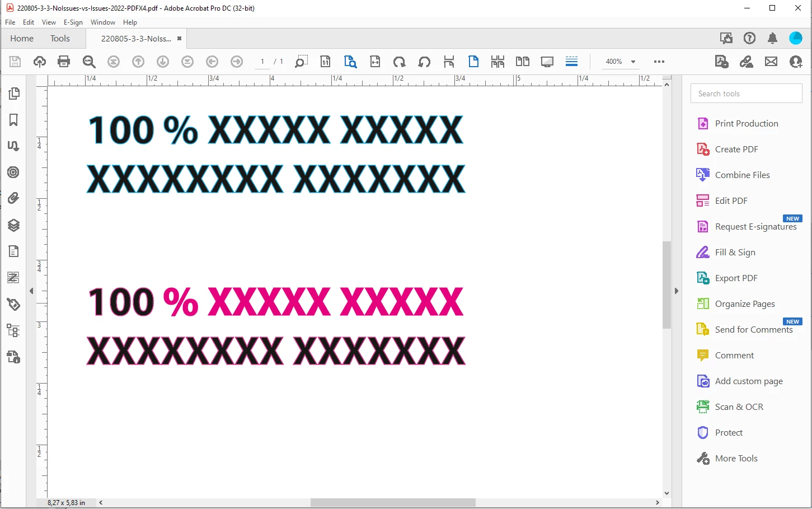
Task: Open the zoom level dropdown
Action: point(633,62)
